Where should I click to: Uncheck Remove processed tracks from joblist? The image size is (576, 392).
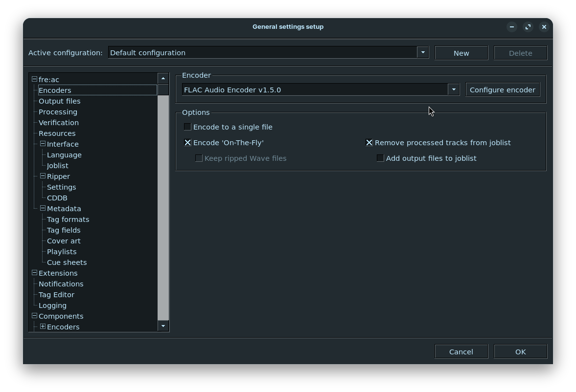click(x=369, y=143)
